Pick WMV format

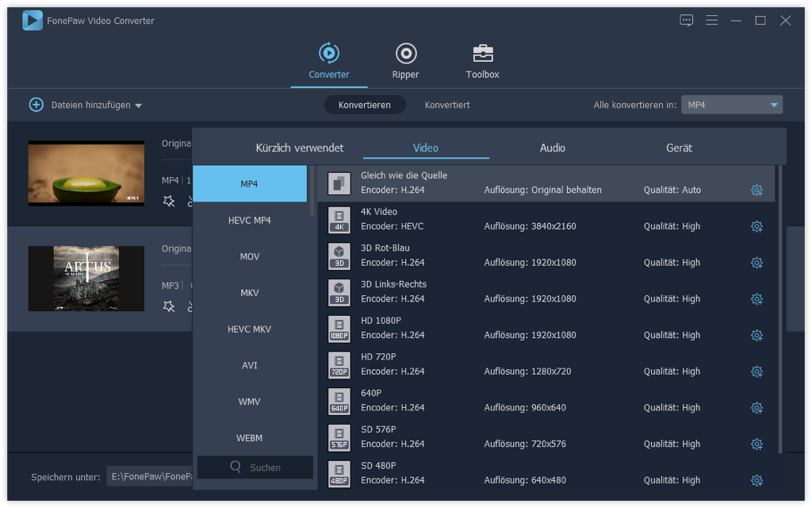pyautogui.click(x=250, y=402)
